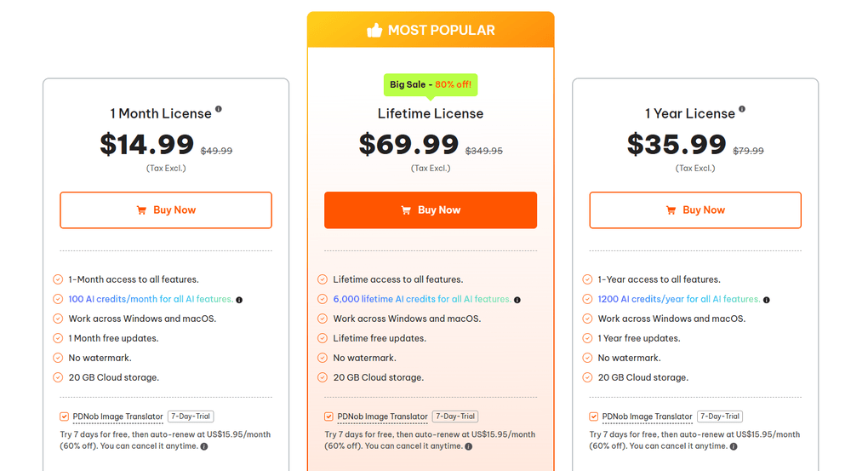Open 6,000 lifetime AI credits link
The image size is (868, 471).
click(421, 299)
